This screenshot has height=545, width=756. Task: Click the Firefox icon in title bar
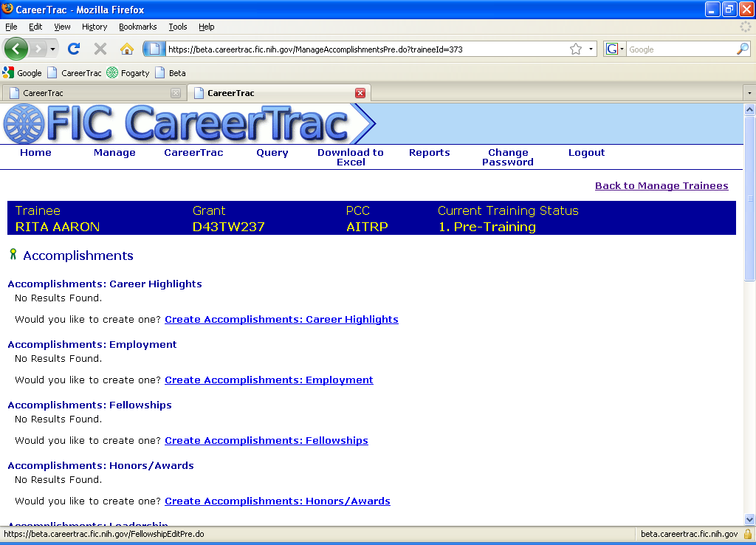pyautogui.click(x=7, y=9)
